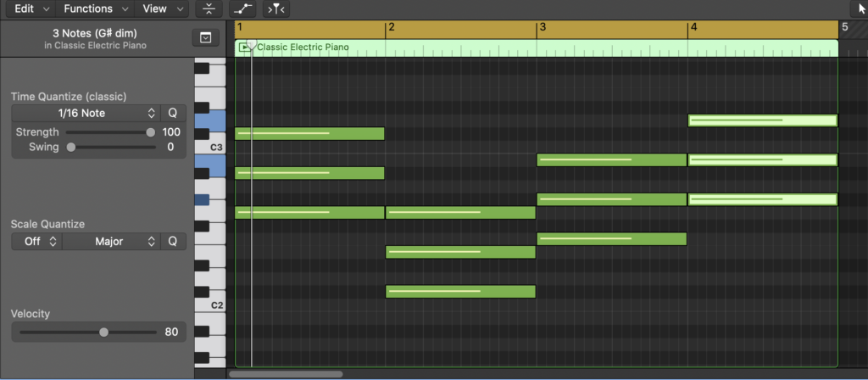Click the playhead handle at bar 1

point(251,46)
